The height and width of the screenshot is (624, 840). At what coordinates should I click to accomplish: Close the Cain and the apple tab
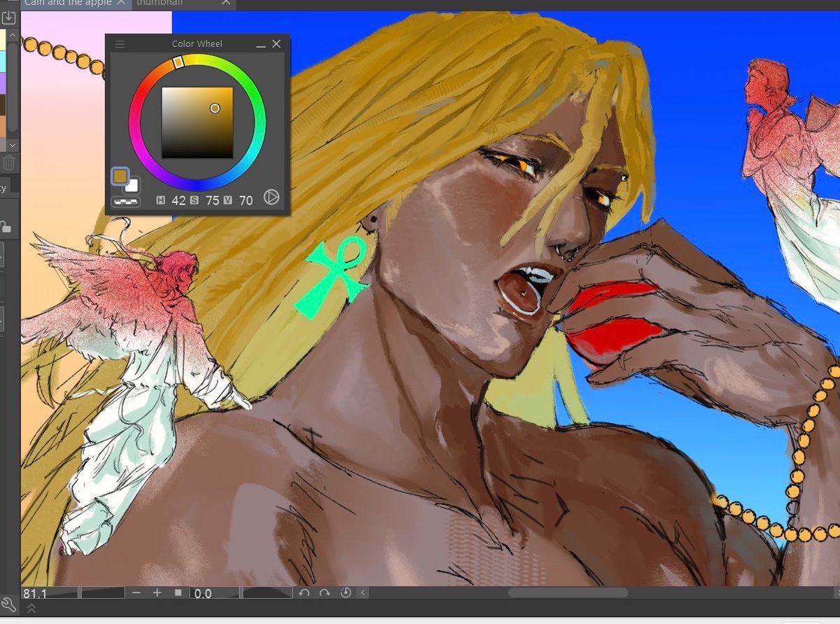(x=122, y=4)
